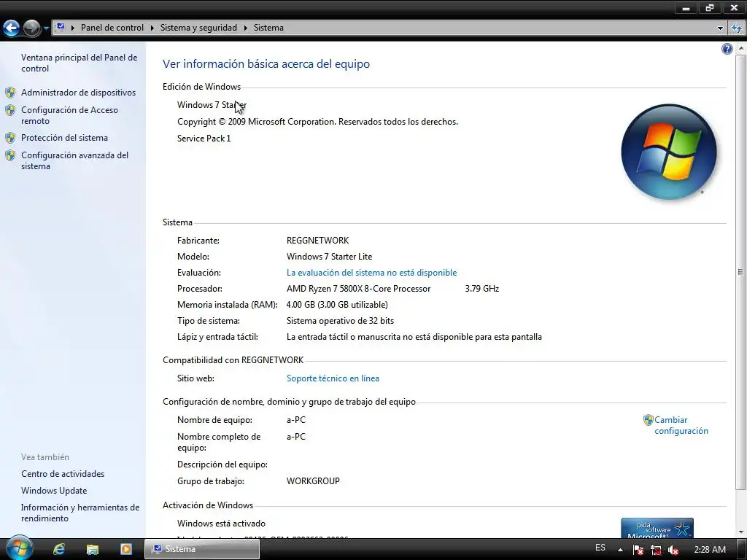Click the genuine Microsoft software badge
The width and height of the screenshot is (747, 560).
(x=657, y=528)
